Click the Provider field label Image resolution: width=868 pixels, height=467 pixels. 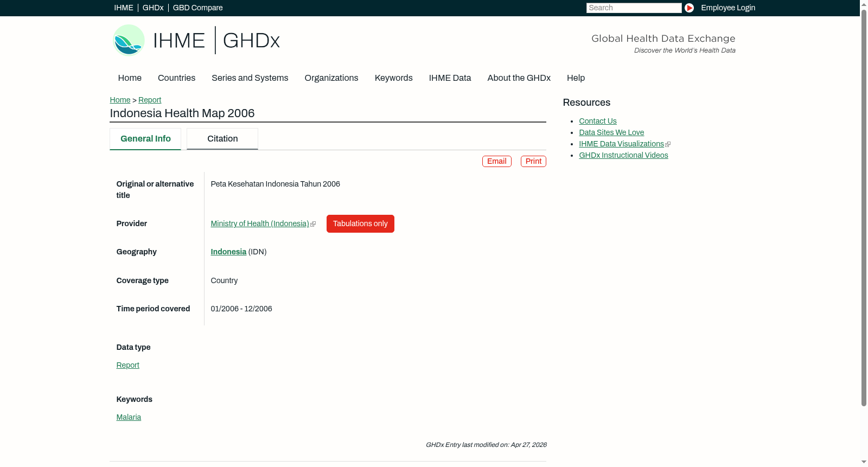pyautogui.click(x=132, y=223)
